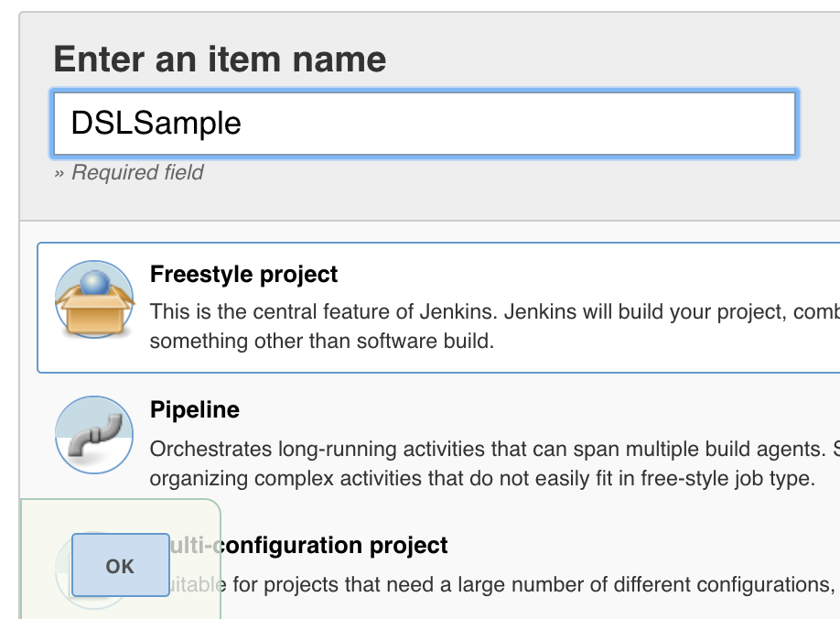This screenshot has height=619, width=840.
Task: Click empty space right of the Freestyle project title
Action: [x=586, y=275]
